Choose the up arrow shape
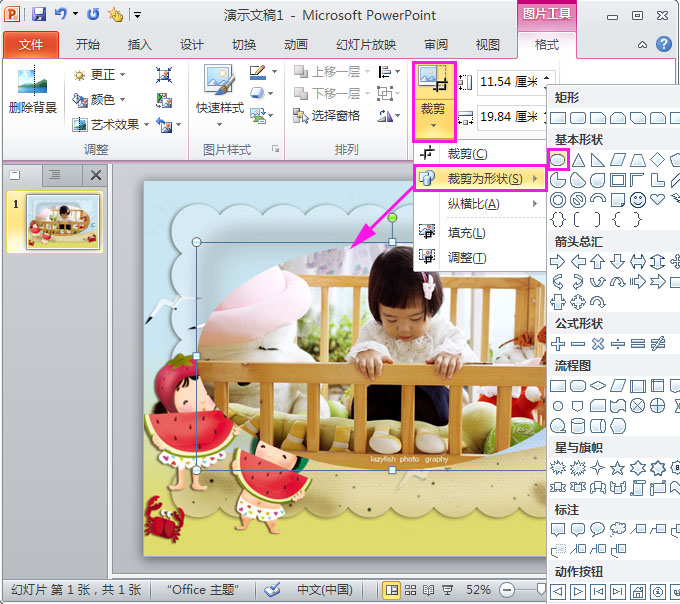The image size is (680, 604). (598, 261)
